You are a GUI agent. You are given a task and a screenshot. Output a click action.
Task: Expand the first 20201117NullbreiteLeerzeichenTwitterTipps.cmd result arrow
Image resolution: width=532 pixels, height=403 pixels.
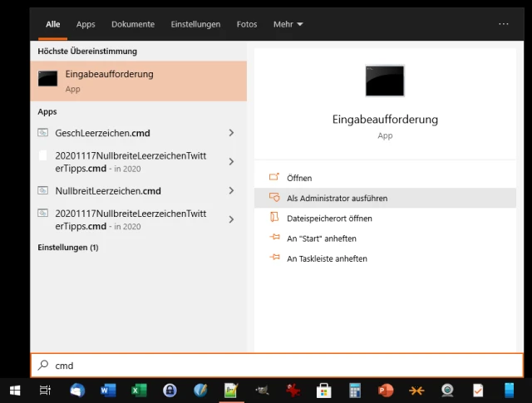(231, 162)
